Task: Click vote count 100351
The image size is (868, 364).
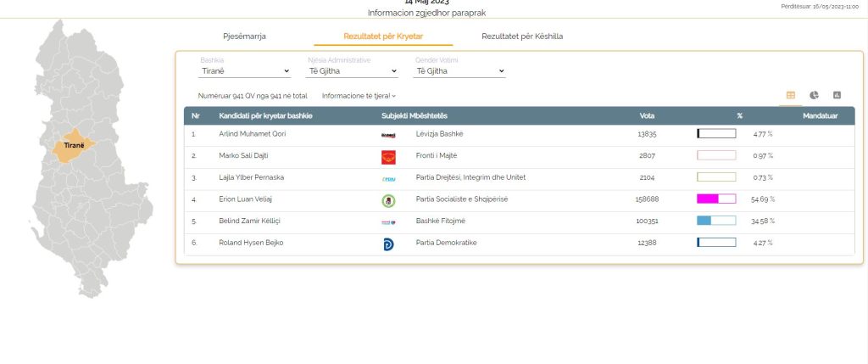Action: tap(647, 221)
